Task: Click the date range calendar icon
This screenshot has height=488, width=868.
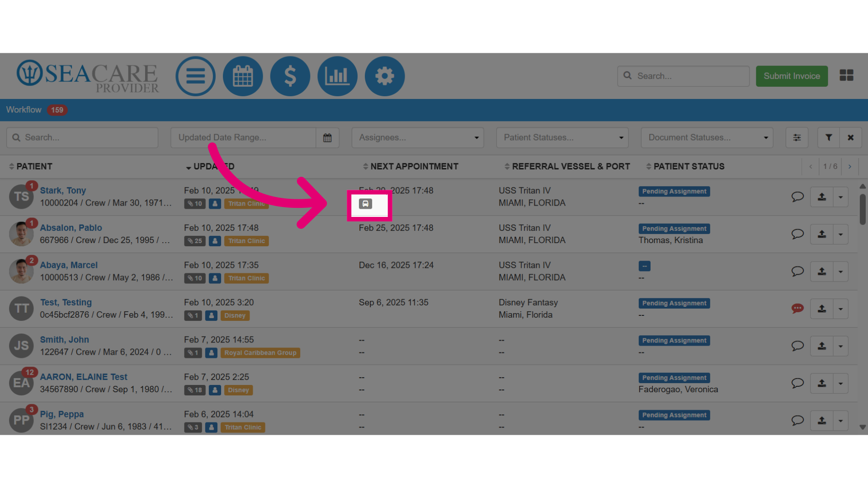Action: tap(327, 137)
